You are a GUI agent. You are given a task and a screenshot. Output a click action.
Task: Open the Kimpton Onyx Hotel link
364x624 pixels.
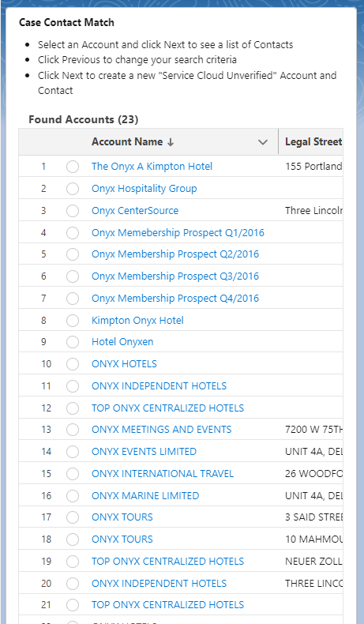pyautogui.click(x=137, y=321)
